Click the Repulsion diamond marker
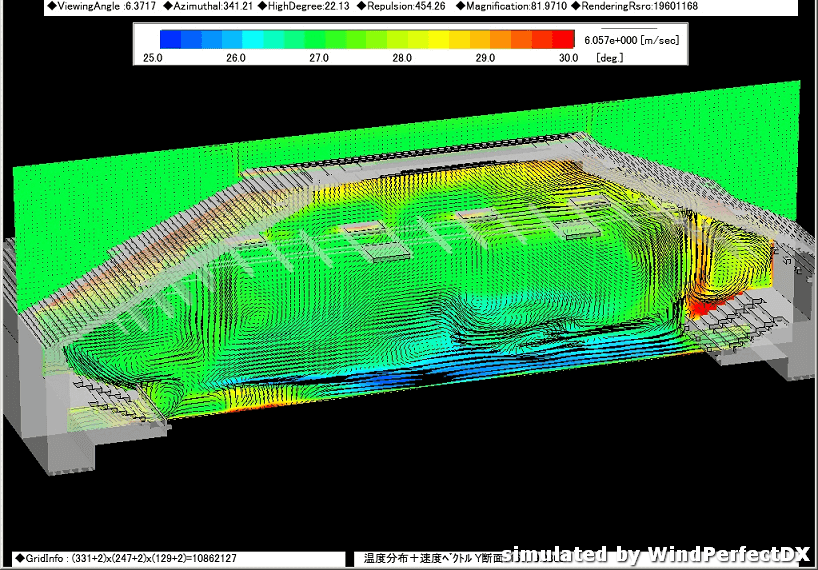Image resolution: width=818 pixels, height=570 pixels. (361, 7)
